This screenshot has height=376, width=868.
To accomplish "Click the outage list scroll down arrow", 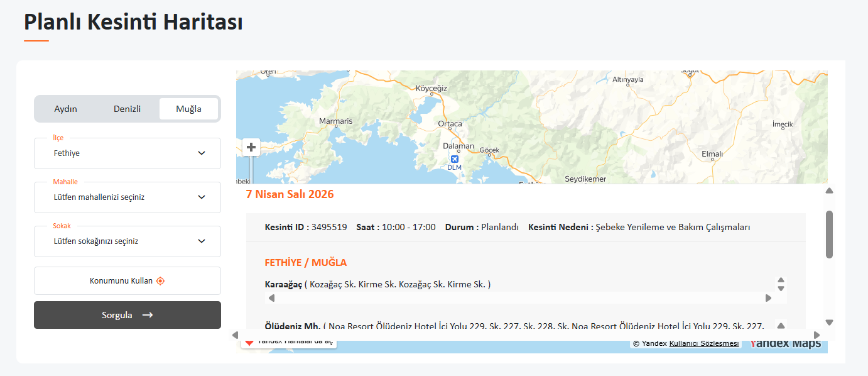I will tap(829, 323).
